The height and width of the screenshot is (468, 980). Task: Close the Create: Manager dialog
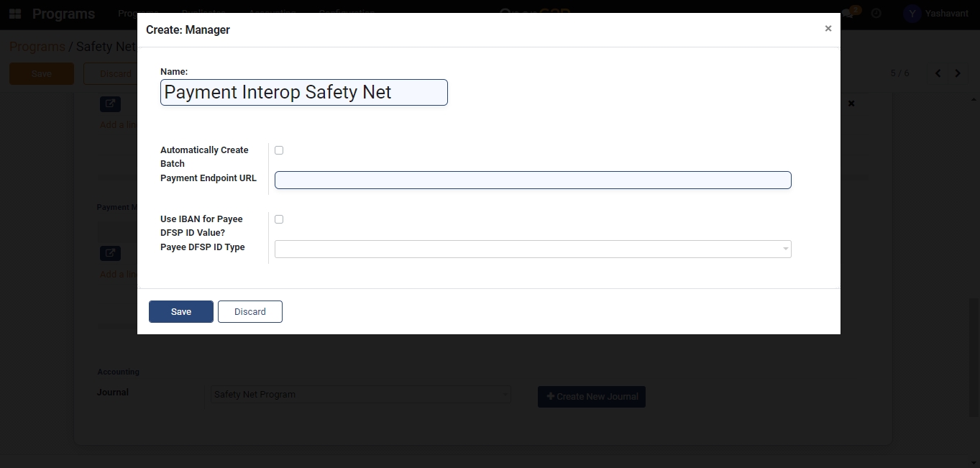(x=828, y=29)
